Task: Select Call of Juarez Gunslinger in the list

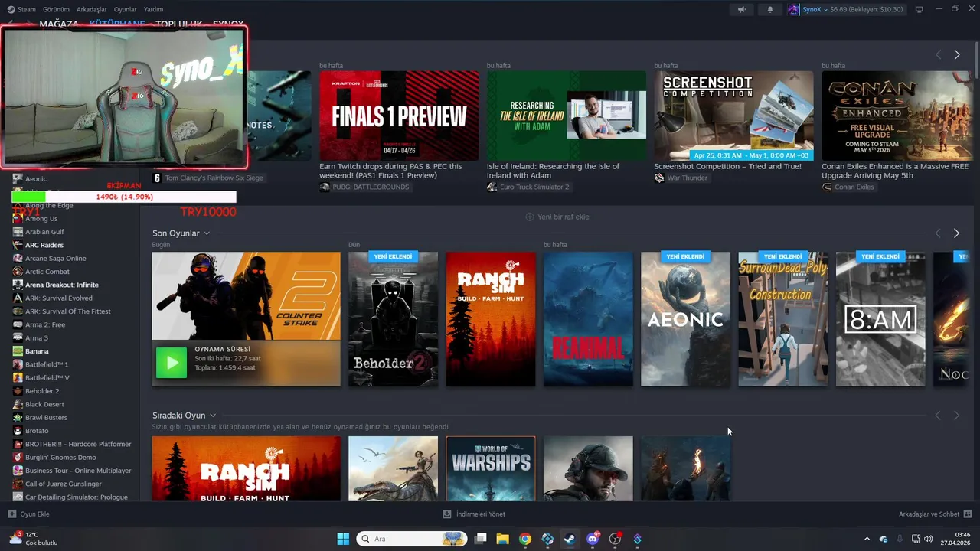Action: point(64,484)
